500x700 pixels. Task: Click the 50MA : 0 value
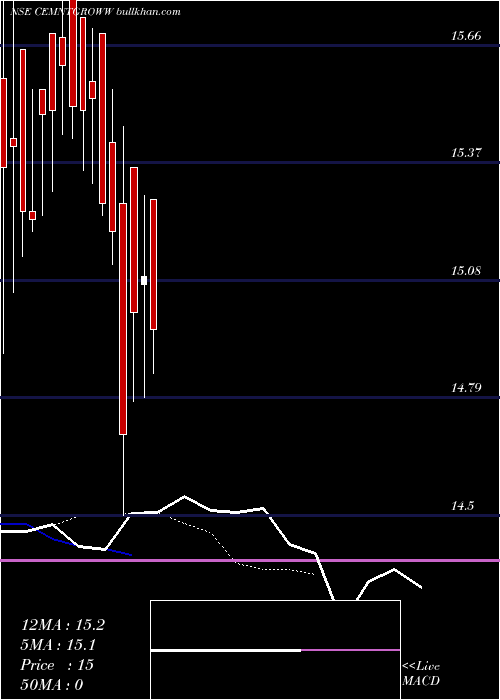coord(52,685)
